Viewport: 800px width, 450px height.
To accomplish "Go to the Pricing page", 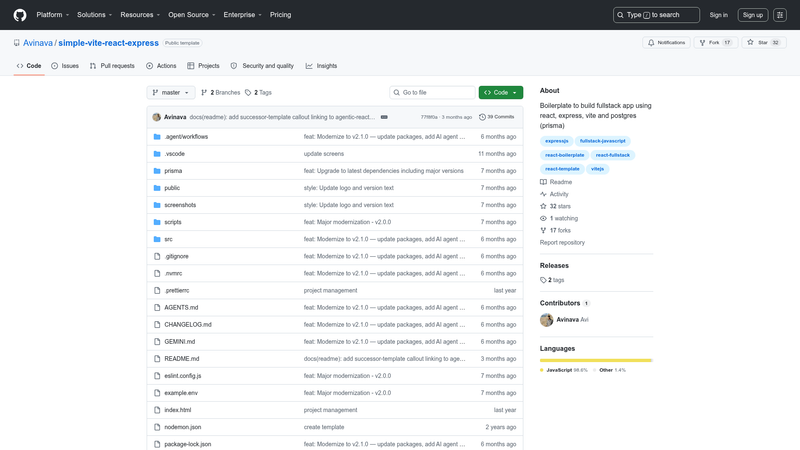I will [x=281, y=15].
